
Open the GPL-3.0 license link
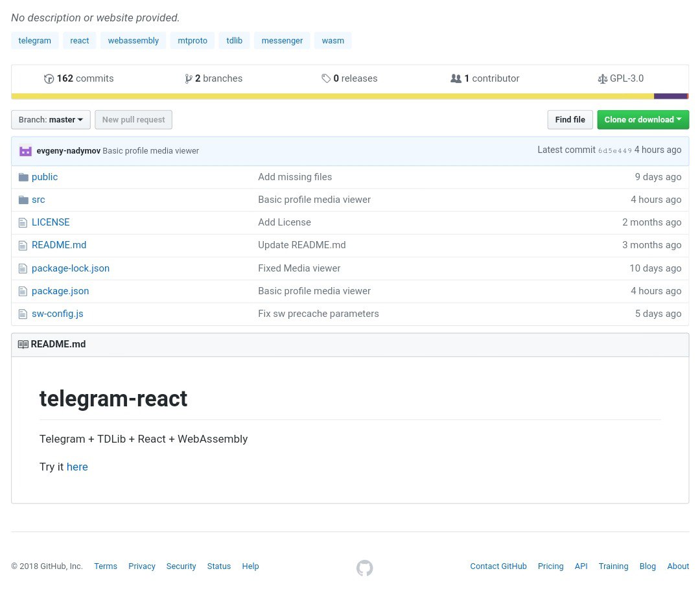pyautogui.click(x=620, y=78)
